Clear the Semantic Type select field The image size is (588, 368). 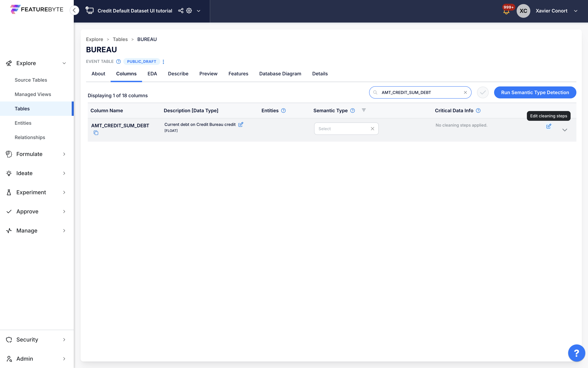click(x=372, y=129)
